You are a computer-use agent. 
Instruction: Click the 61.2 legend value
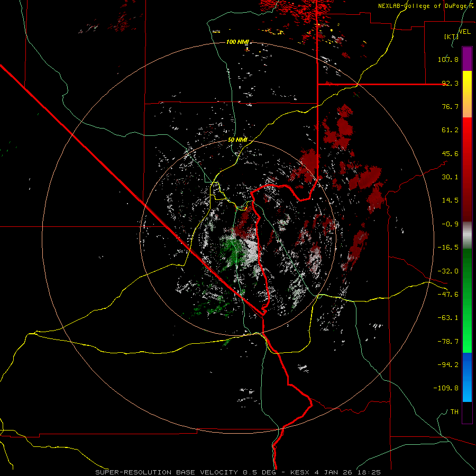click(x=450, y=130)
